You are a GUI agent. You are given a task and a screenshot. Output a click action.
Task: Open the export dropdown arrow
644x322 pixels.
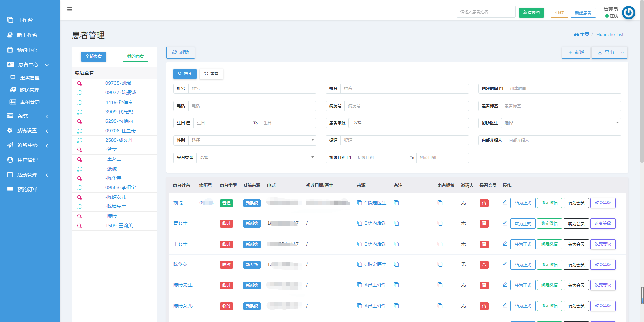[622, 53]
